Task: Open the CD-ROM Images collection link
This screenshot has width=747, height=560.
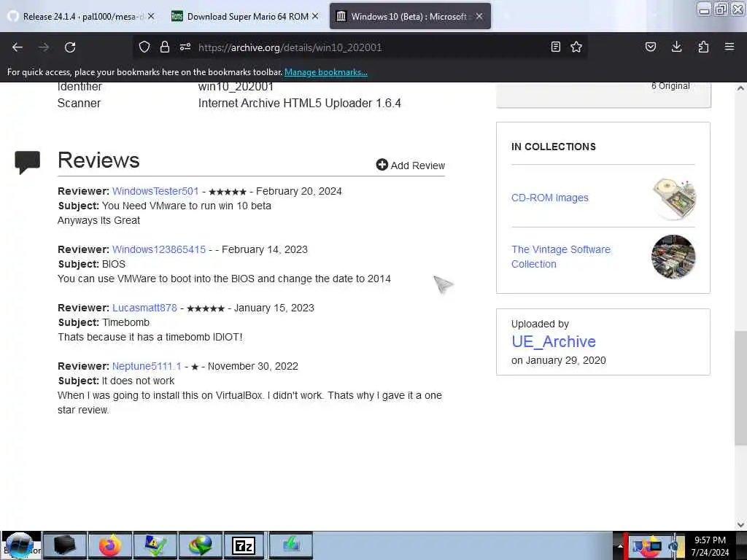Action: click(x=550, y=198)
